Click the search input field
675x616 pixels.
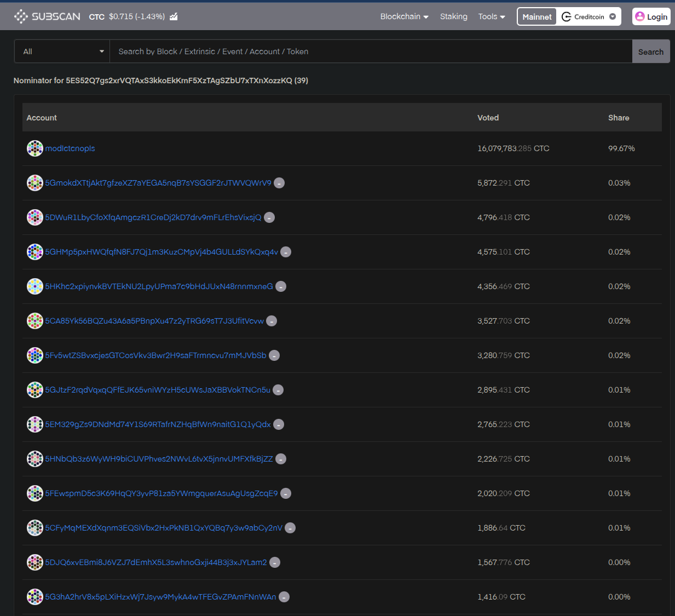[370, 51]
